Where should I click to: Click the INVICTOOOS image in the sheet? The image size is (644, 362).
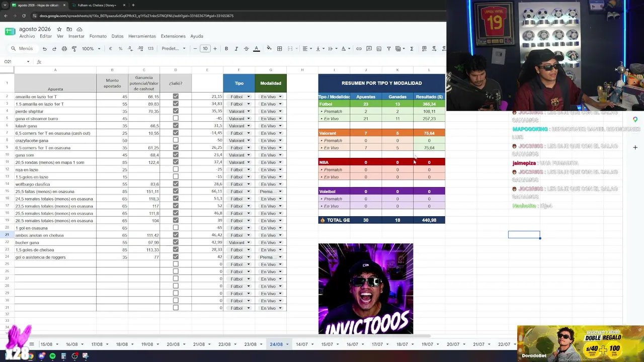(366, 289)
